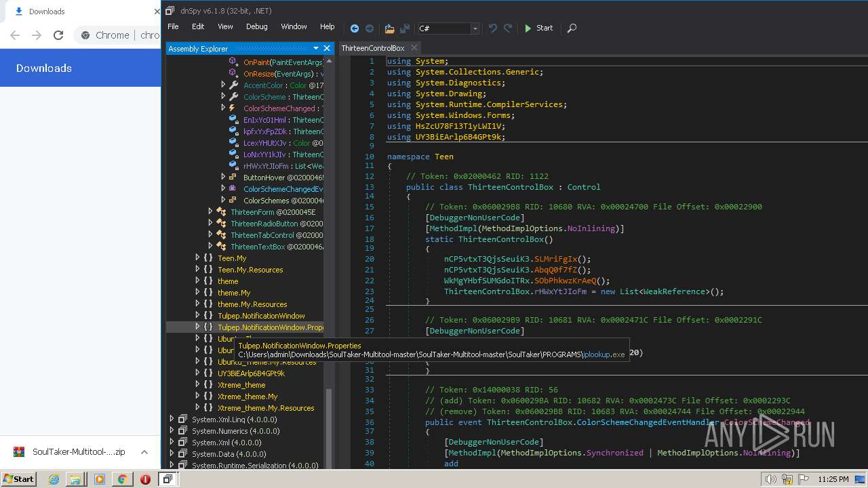Click the Save All toolbar icon
Image resolution: width=868 pixels, height=488 pixels.
405,28
